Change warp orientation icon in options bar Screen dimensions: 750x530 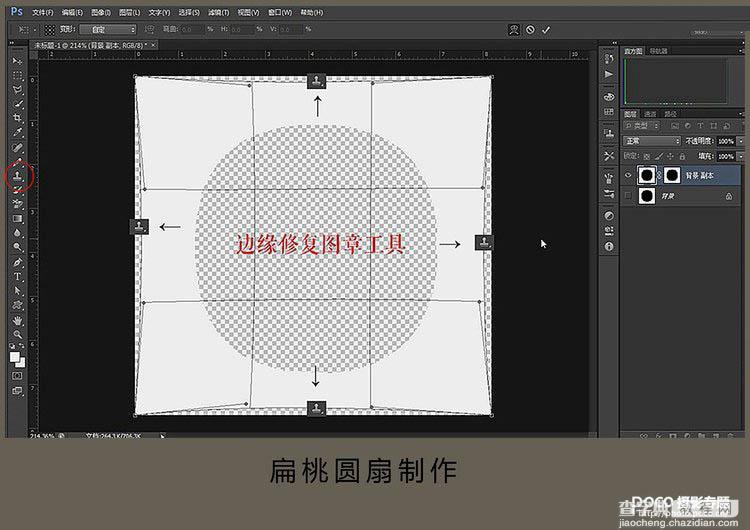pyautogui.click(x=149, y=30)
